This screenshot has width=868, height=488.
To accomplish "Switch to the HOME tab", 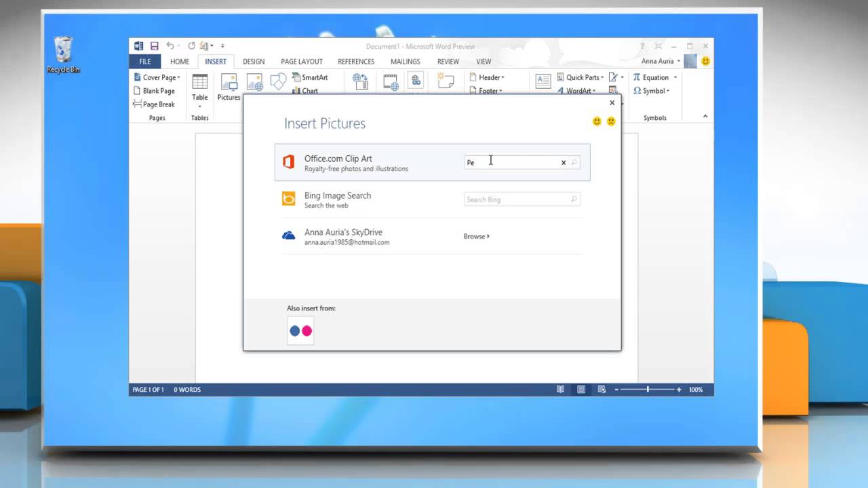I will 180,61.
